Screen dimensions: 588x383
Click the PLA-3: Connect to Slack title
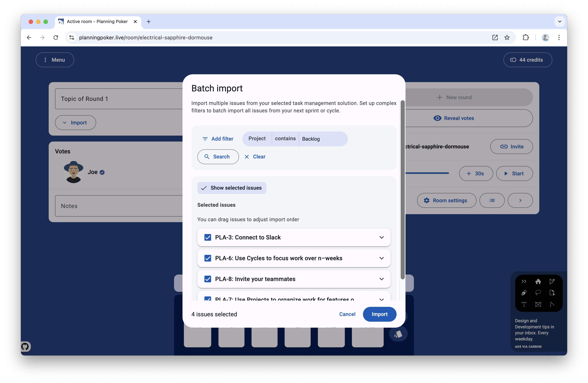point(248,237)
